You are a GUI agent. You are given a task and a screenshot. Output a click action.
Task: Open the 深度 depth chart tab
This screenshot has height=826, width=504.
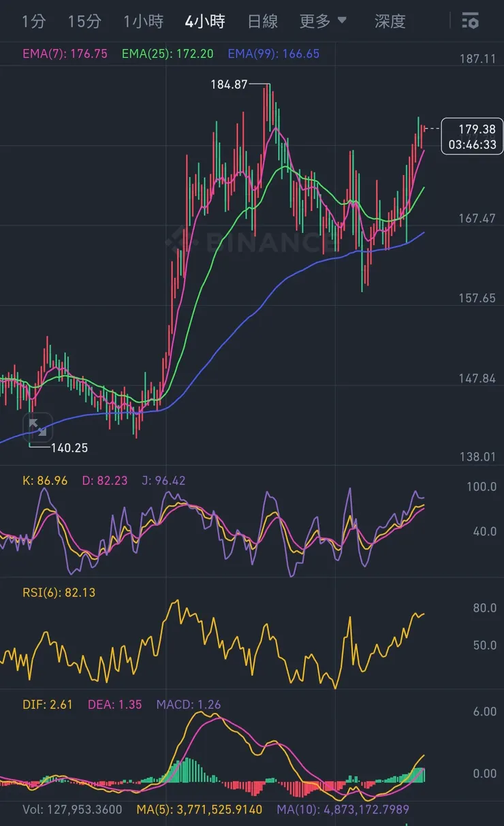click(390, 21)
